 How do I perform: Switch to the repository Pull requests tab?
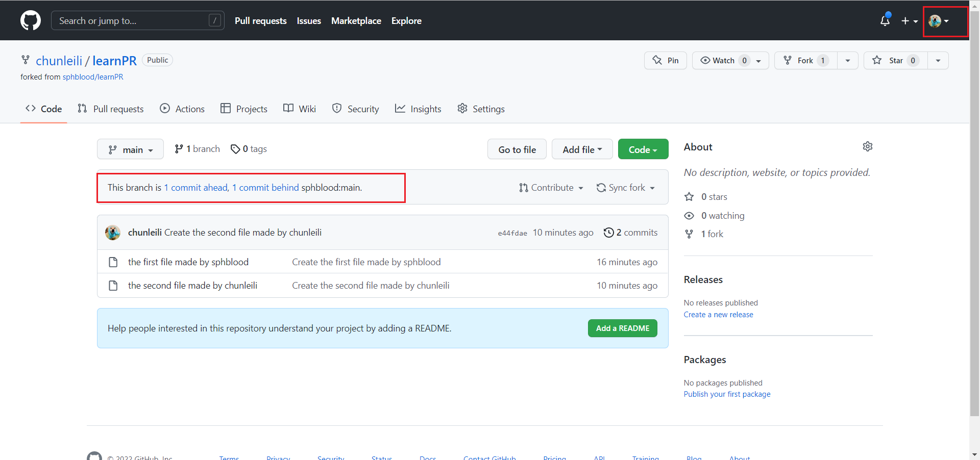(111, 109)
